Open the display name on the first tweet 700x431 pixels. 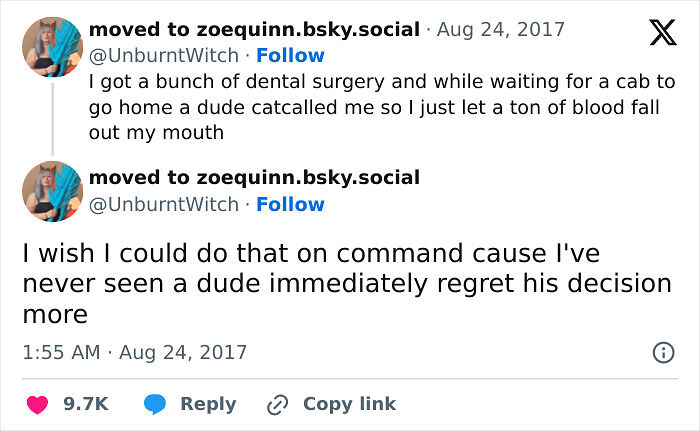[254, 30]
